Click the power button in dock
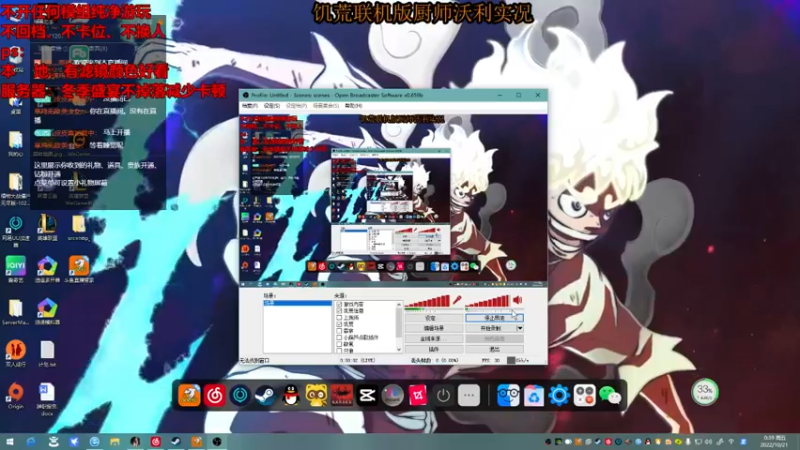This screenshot has width=800, height=450. (443, 395)
